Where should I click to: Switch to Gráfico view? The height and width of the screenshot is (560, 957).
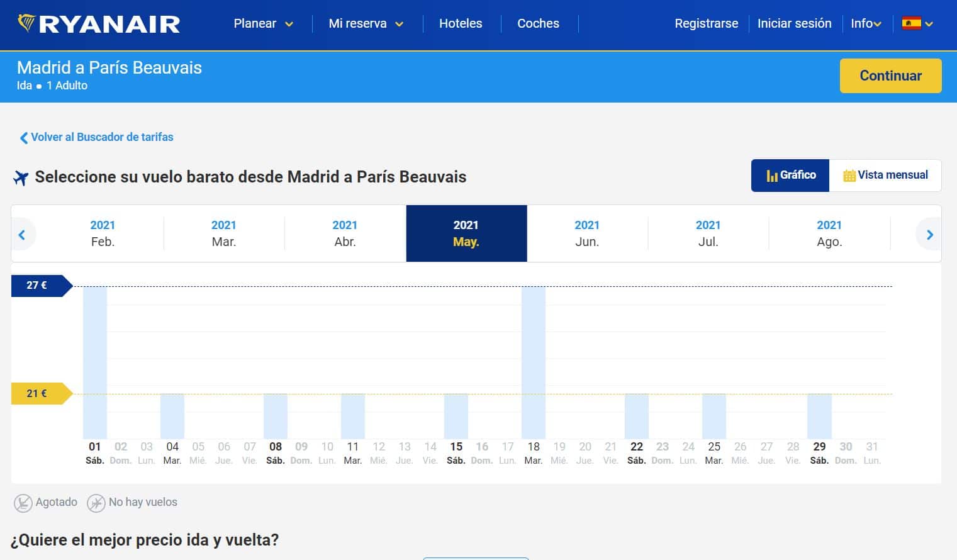click(790, 176)
